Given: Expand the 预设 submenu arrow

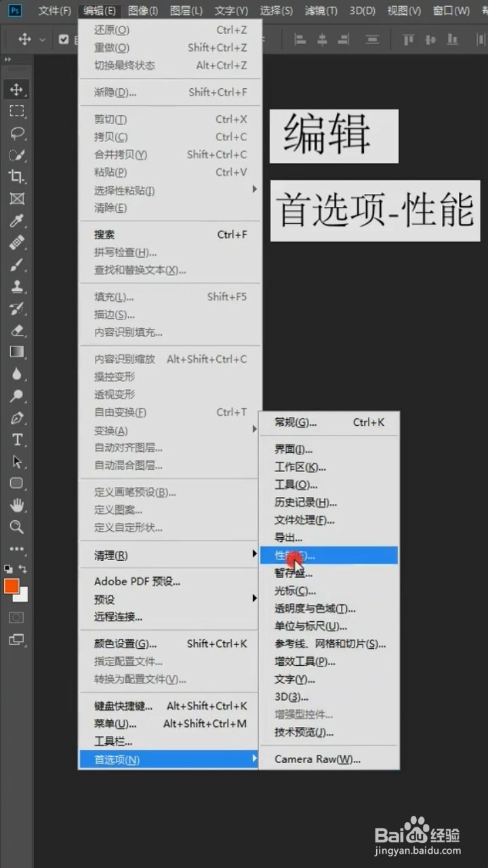Looking at the screenshot, I should click(x=255, y=598).
